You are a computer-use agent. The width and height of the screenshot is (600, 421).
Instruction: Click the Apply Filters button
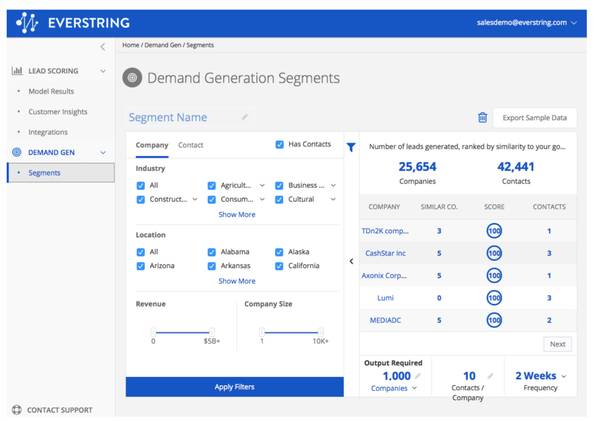(x=234, y=386)
